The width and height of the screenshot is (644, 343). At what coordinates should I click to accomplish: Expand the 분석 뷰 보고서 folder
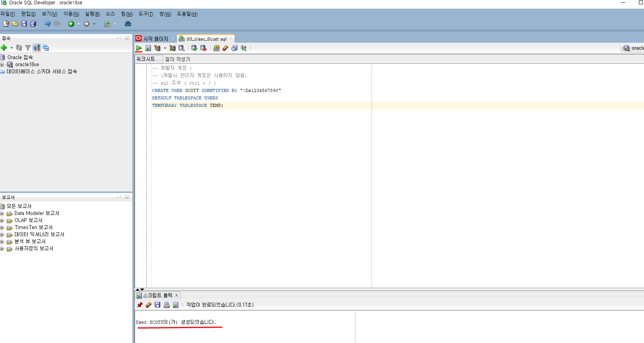2,242
